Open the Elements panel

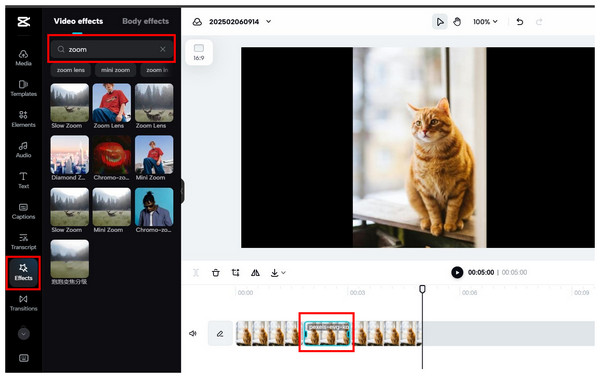click(x=23, y=119)
